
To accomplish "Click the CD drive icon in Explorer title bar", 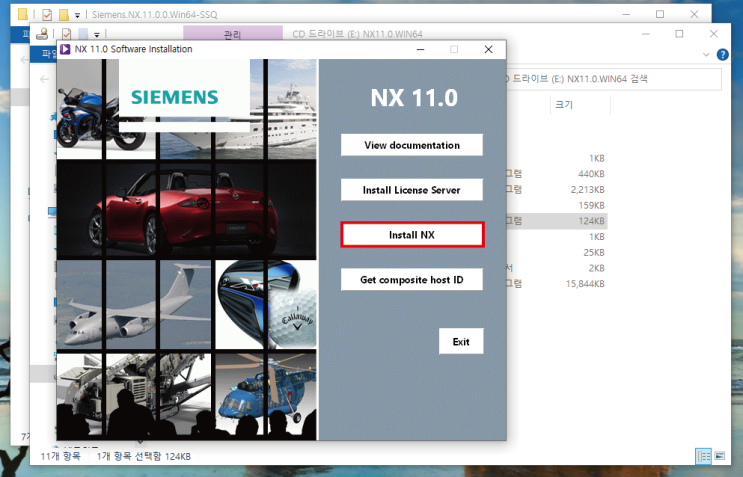I will pos(42,34).
